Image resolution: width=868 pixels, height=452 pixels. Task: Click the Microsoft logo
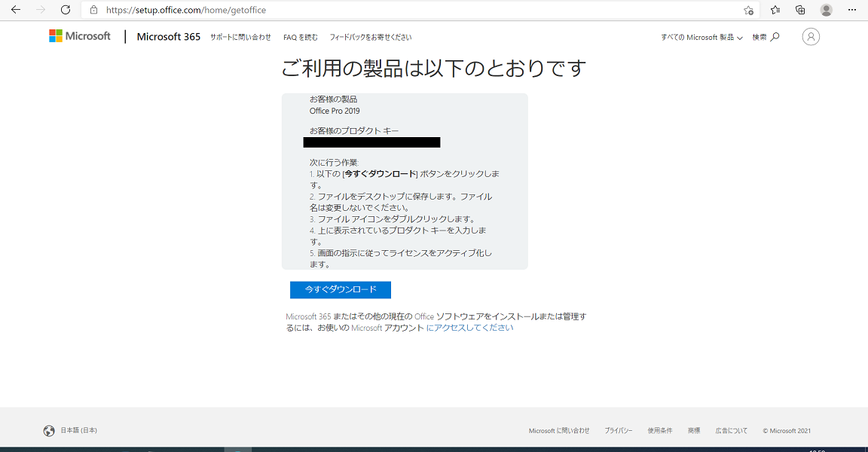[80, 36]
